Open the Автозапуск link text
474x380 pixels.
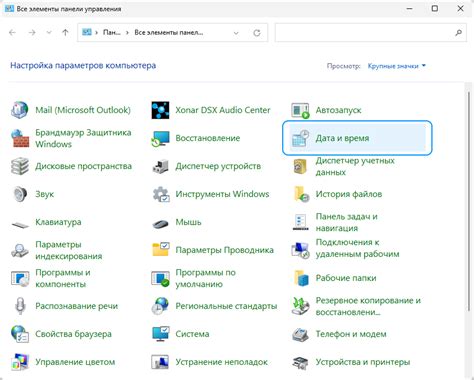[x=338, y=110]
